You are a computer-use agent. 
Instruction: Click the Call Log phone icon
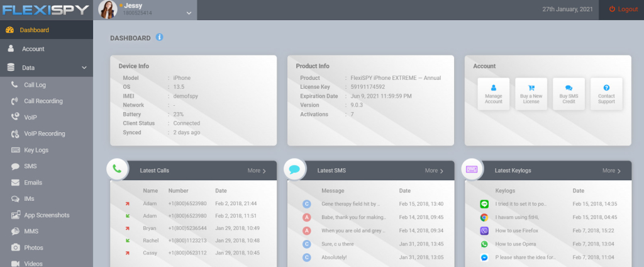[x=15, y=85]
